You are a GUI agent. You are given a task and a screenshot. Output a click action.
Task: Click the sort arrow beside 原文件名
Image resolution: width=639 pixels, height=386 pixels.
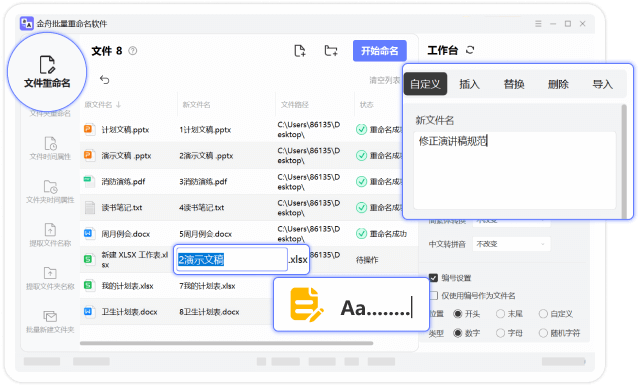119,105
